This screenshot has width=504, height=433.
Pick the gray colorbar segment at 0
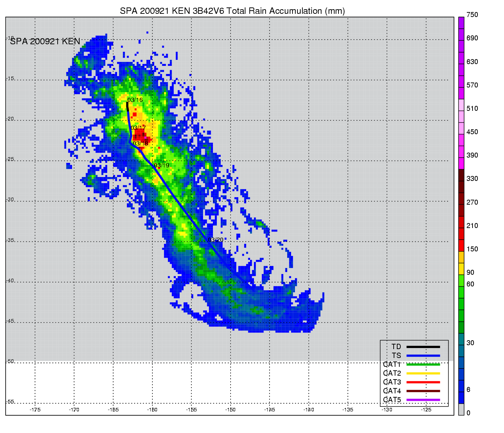[x=461, y=409]
